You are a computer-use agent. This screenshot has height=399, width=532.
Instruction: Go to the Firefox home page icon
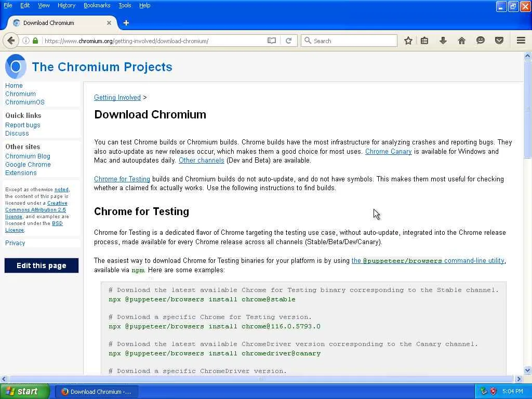pyautogui.click(x=461, y=41)
